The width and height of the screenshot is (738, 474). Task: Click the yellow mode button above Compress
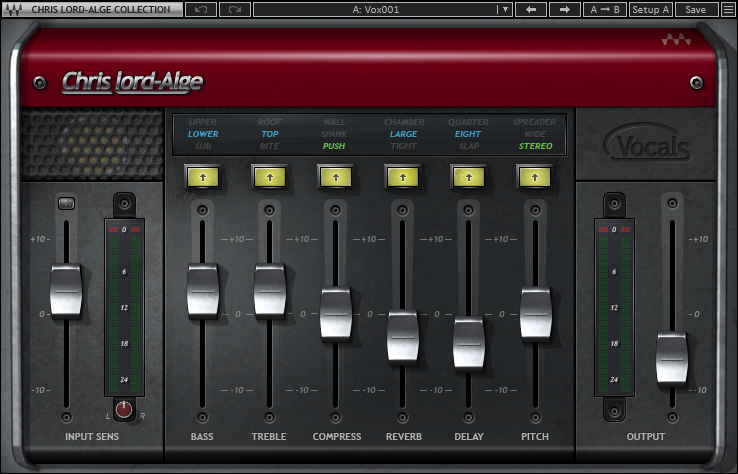(x=336, y=178)
